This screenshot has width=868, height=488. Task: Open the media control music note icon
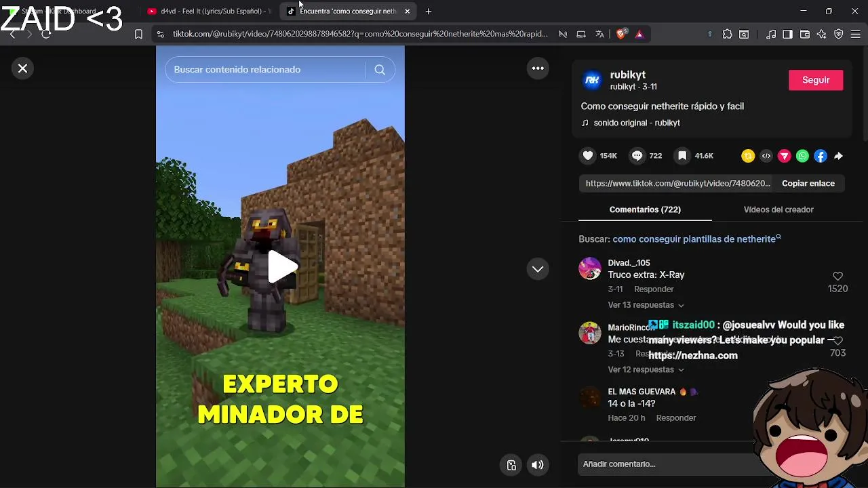(771, 34)
